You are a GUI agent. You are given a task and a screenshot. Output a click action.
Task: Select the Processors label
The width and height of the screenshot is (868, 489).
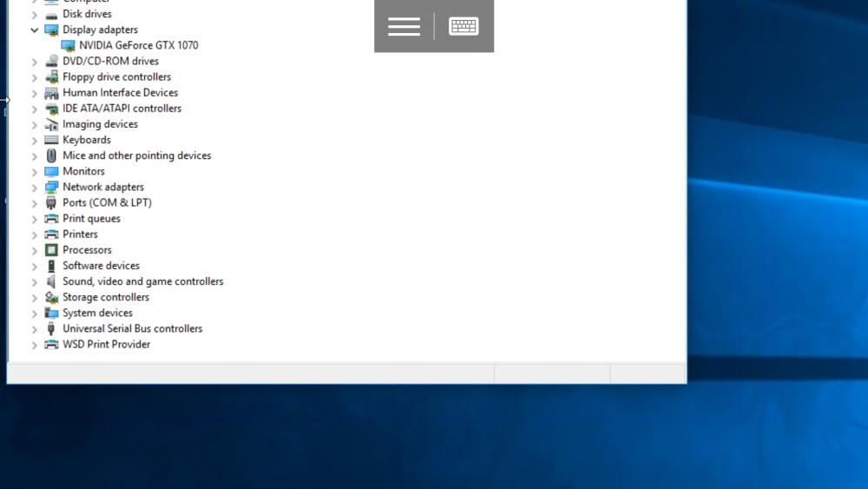click(x=87, y=250)
